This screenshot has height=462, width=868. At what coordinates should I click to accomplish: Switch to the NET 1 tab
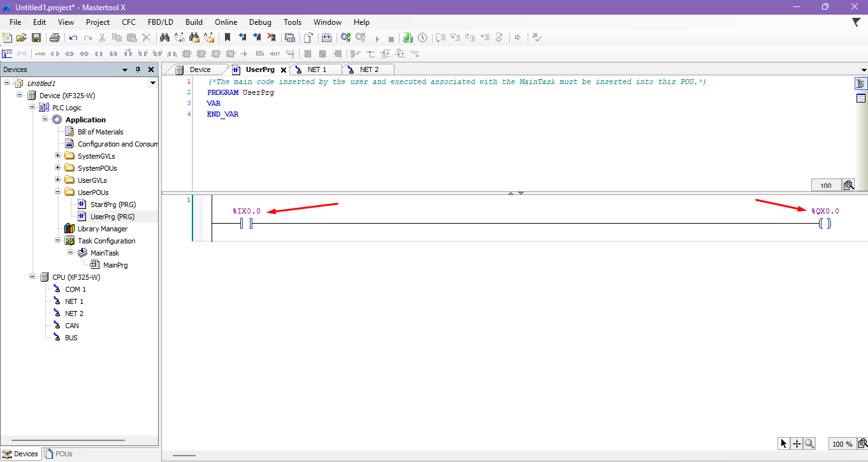pos(317,69)
